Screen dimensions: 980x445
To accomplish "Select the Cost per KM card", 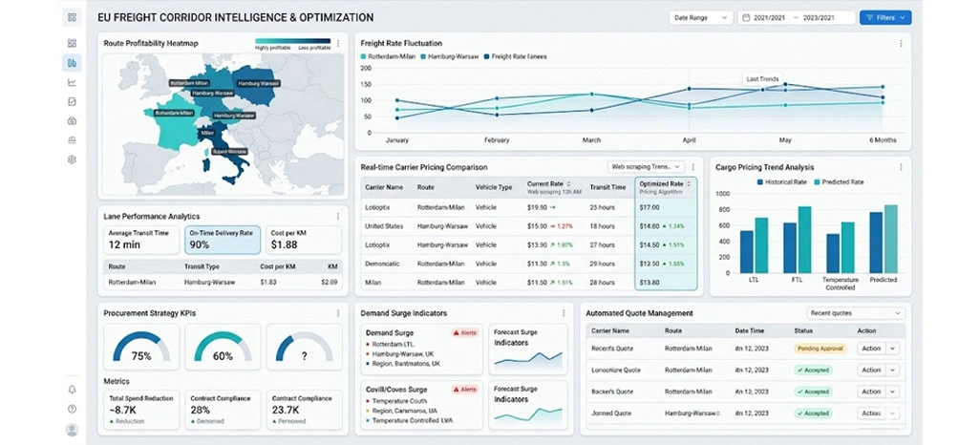I will click(x=304, y=240).
